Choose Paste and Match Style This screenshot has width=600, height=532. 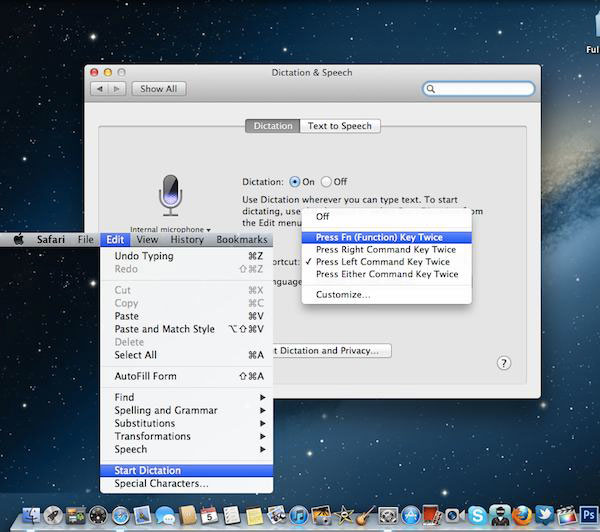click(x=187, y=329)
